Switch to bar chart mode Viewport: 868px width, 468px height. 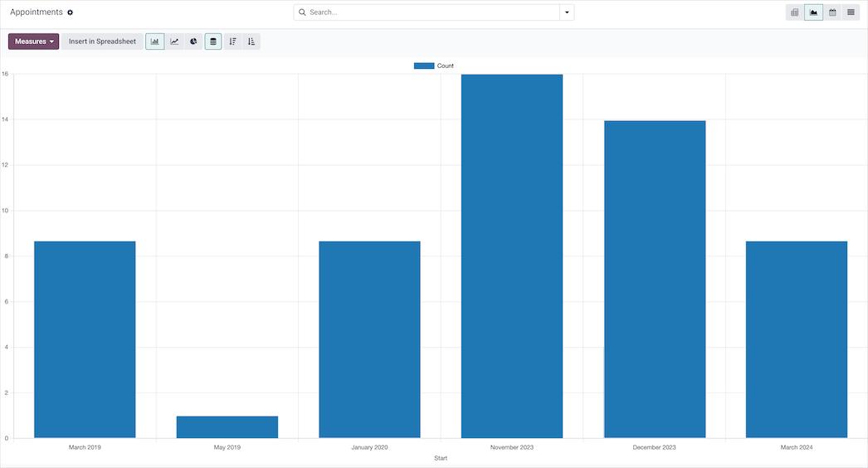[154, 41]
